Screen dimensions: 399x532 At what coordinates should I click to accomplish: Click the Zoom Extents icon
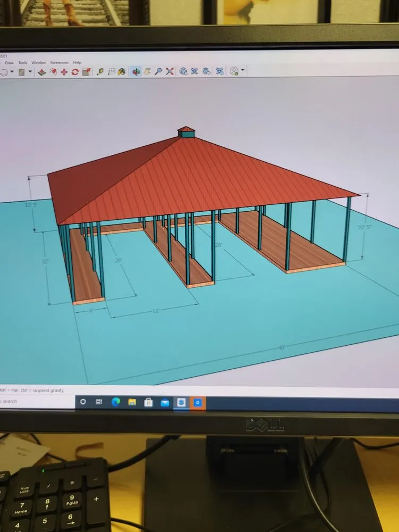(x=170, y=72)
